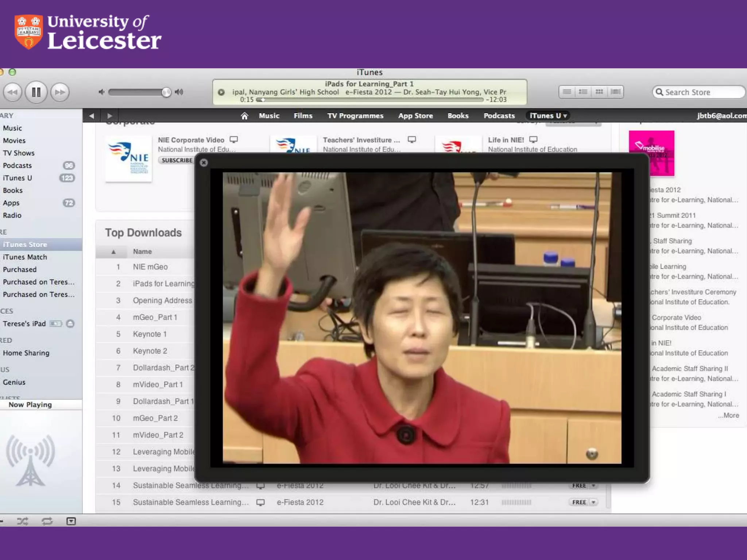Click the rewind previous track button
747x560 pixels.
[12, 92]
